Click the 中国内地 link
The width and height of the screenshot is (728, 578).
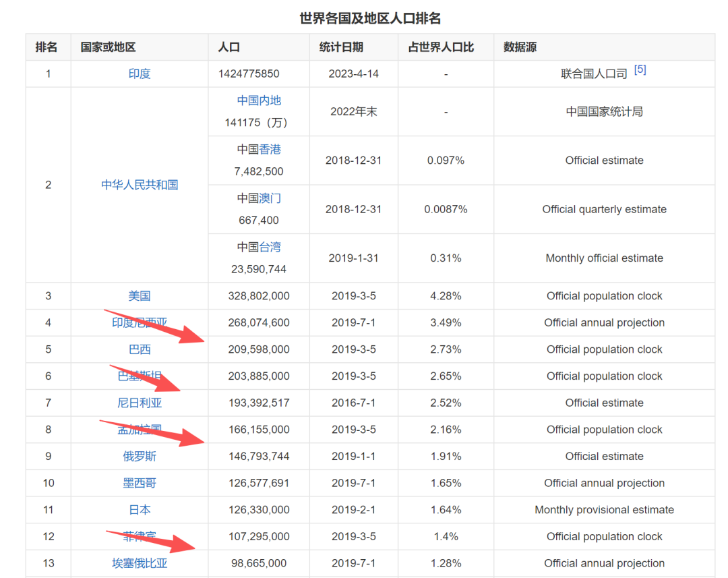point(259,100)
